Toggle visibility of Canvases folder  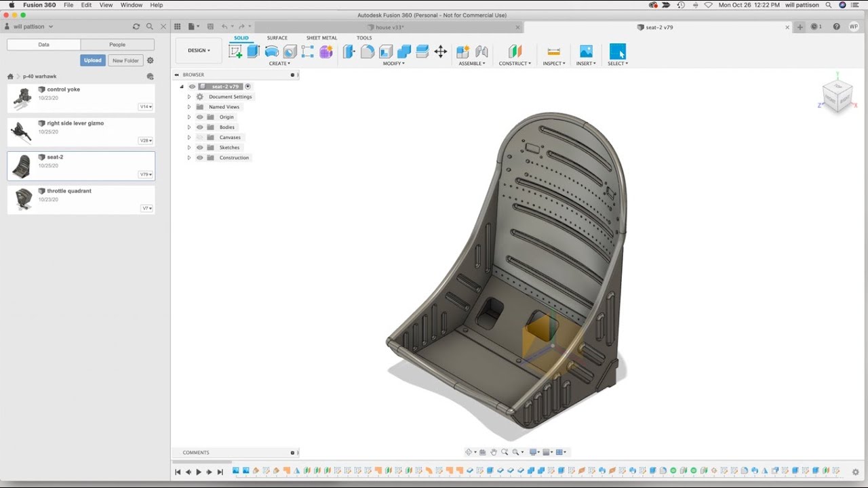[x=199, y=138]
